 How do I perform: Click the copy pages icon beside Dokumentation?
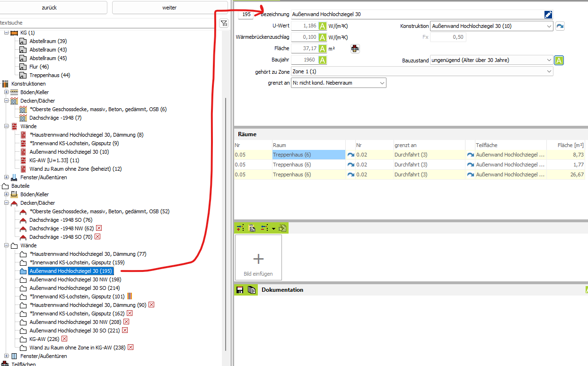[x=252, y=290]
